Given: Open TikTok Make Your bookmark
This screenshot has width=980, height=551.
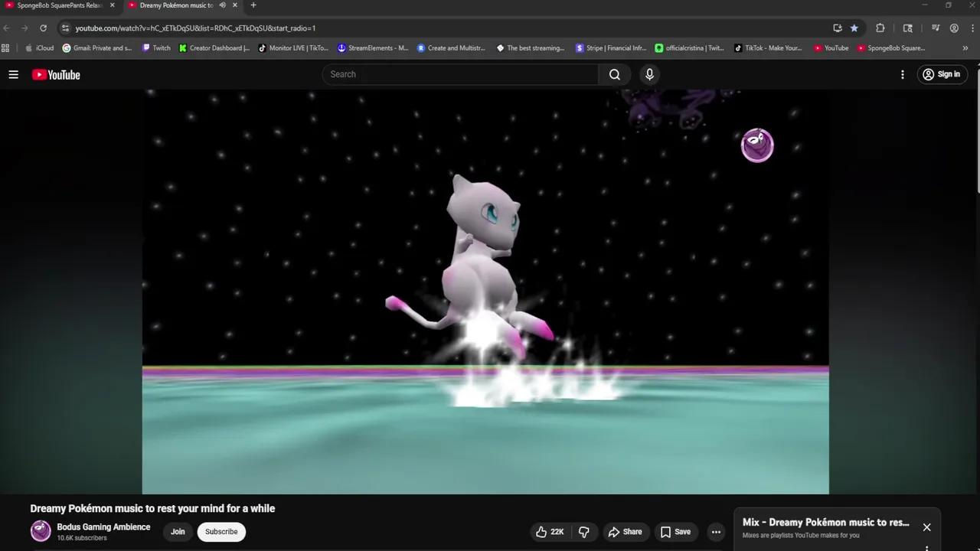Looking at the screenshot, I should click(x=769, y=48).
